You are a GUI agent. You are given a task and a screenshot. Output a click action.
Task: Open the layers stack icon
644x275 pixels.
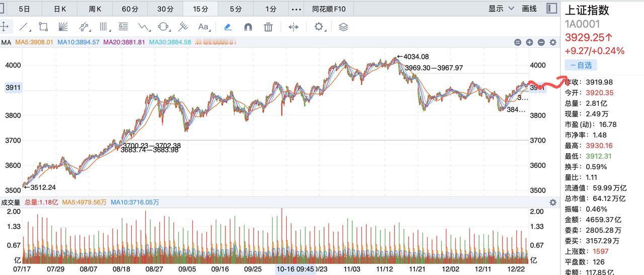click(343, 27)
